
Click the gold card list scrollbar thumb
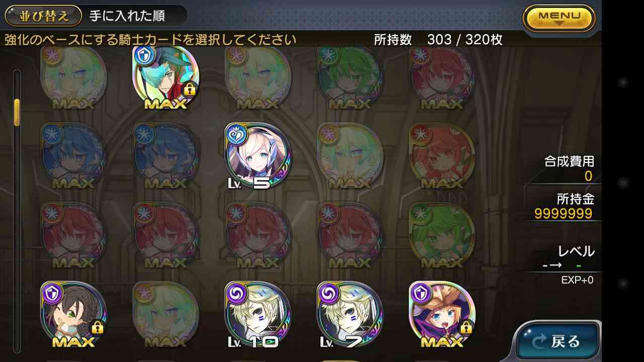[x=17, y=112]
